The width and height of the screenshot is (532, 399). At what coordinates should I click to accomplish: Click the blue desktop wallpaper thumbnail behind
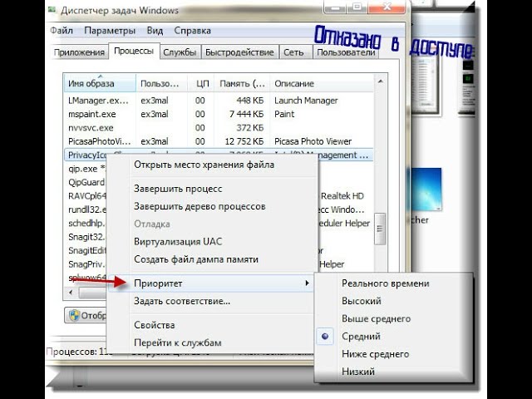click(x=426, y=190)
